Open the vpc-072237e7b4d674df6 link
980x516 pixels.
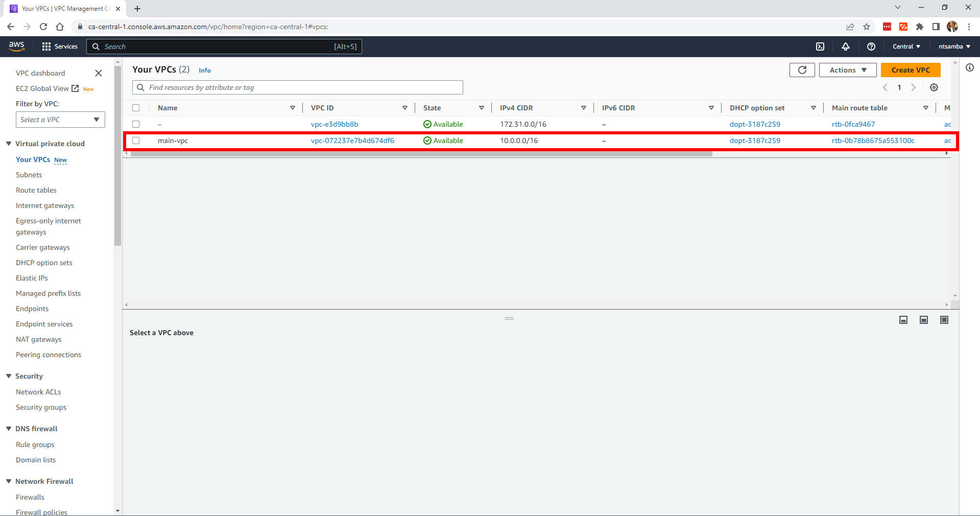pos(352,140)
